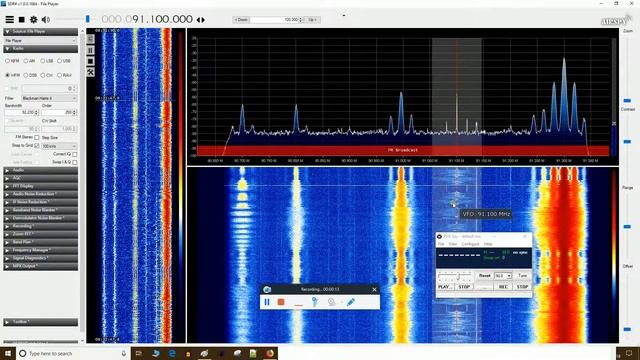This screenshot has height=360, width=640.
Task: Click the RDS Spy window icon
Action: click(440, 236)
